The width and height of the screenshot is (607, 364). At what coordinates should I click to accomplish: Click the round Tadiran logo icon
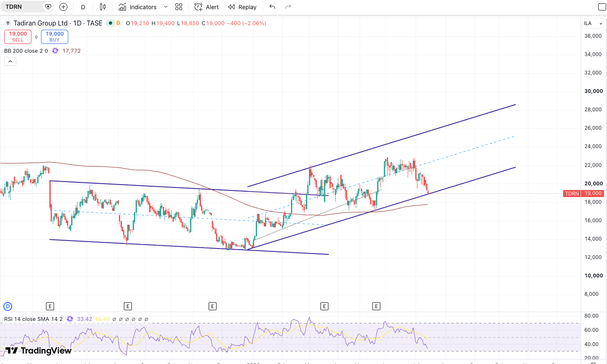pos(8,23)
